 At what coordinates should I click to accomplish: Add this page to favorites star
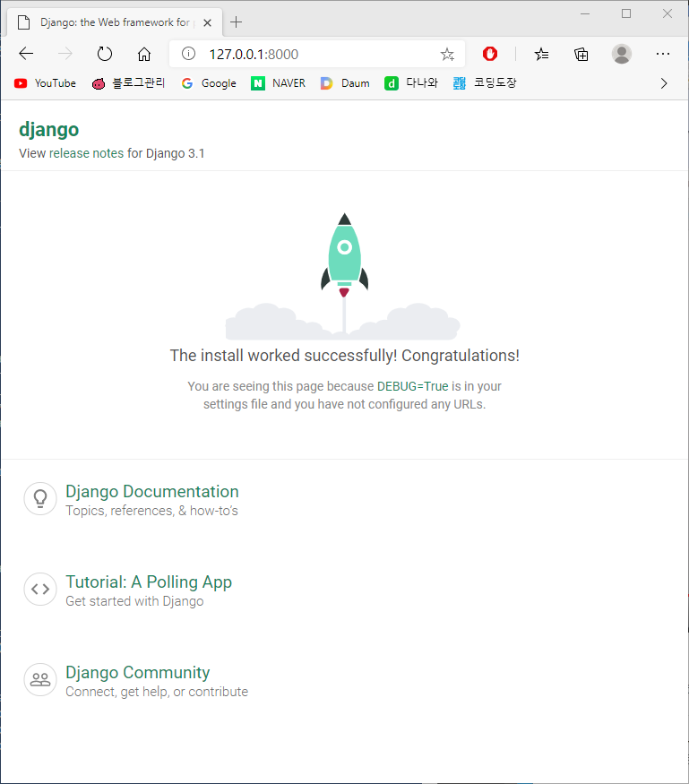447,54
